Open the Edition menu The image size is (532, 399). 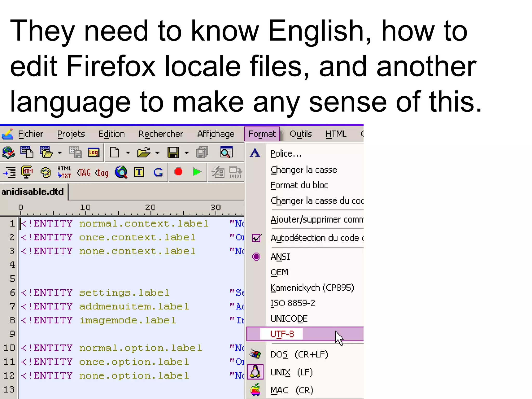click(x=112, y=134)
